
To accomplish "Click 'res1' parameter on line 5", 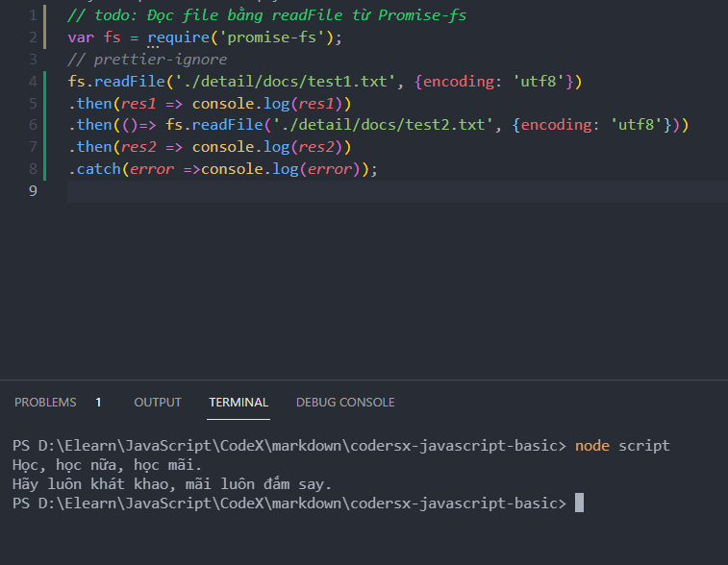I will pos(138,104).
